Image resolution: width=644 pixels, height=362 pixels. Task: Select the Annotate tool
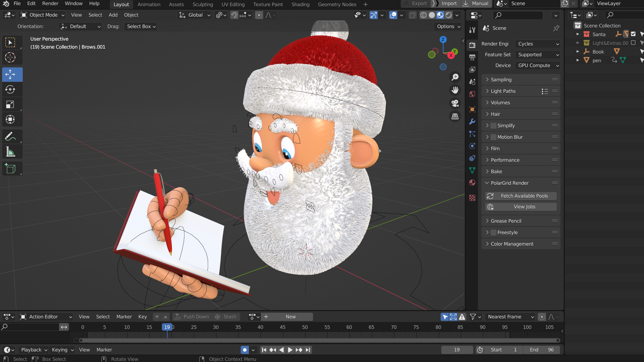[x=10, y=137]
